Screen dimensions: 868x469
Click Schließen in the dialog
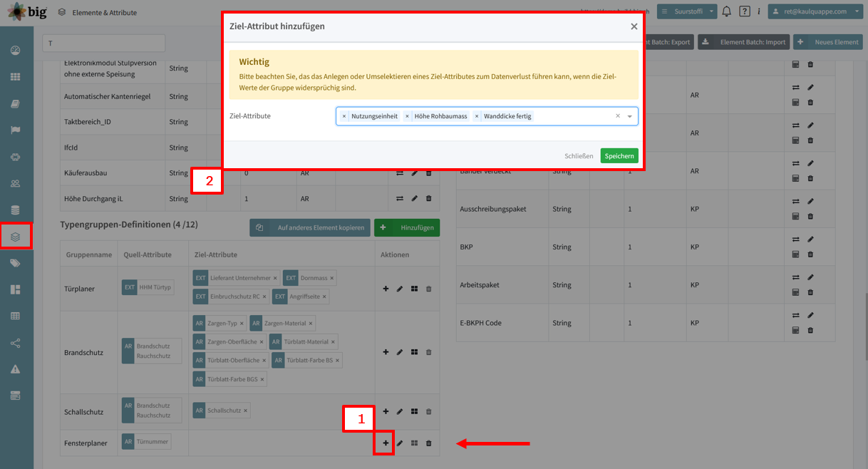pos(579,156)
